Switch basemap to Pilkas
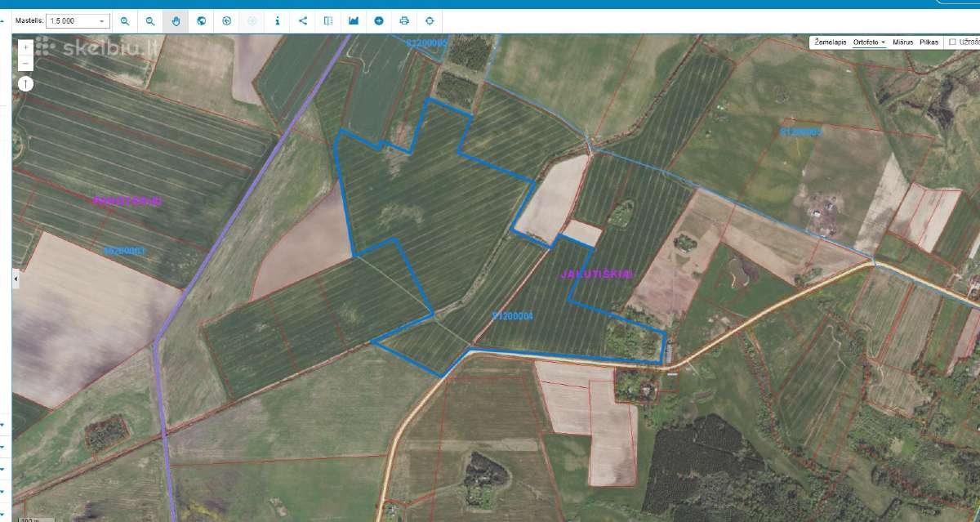980x522 pixels. coord(929,42)
